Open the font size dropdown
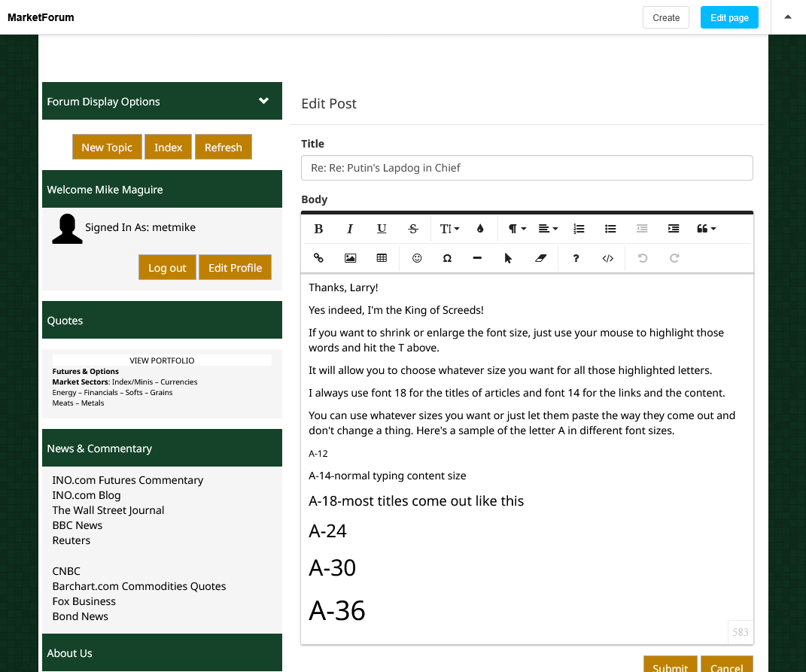This screenshot has height=672, width=806. pos(449,229)
